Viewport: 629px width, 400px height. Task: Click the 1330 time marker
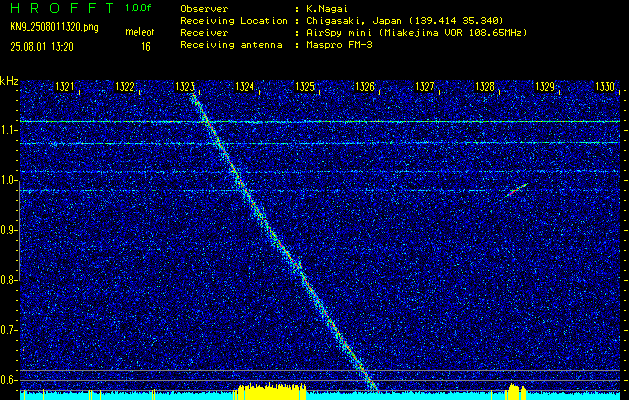coord(605,87)
